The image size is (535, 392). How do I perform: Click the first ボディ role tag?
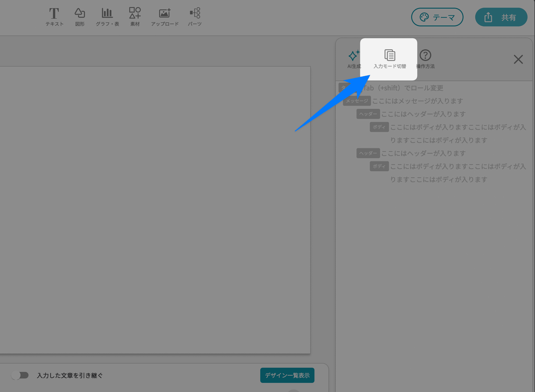(x=379, y=127)
